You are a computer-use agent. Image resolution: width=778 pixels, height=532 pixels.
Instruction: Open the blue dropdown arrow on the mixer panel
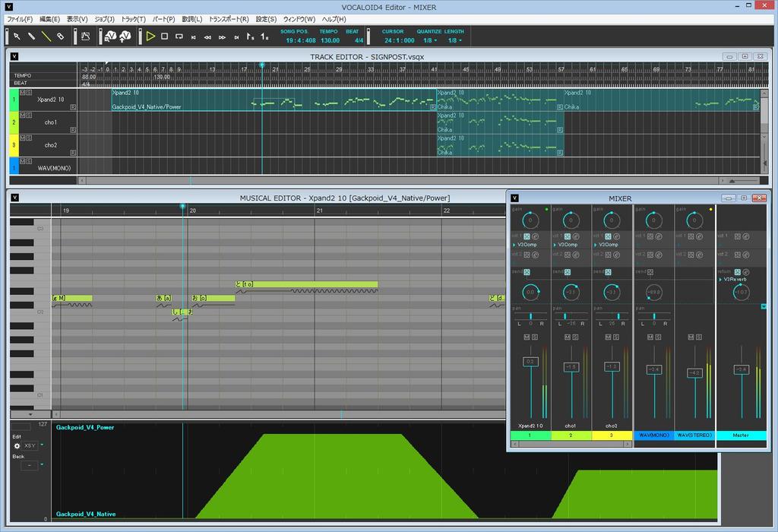click(764, 306)
